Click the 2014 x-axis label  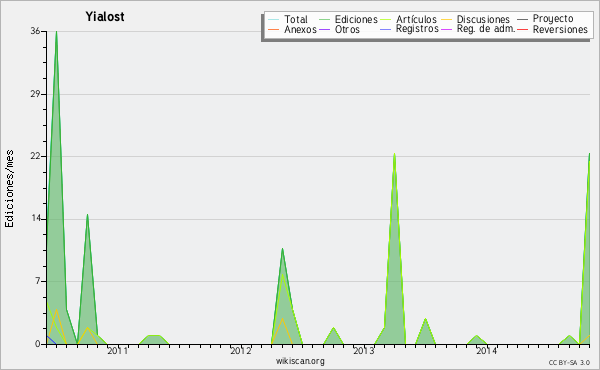(x=486, y=350)
